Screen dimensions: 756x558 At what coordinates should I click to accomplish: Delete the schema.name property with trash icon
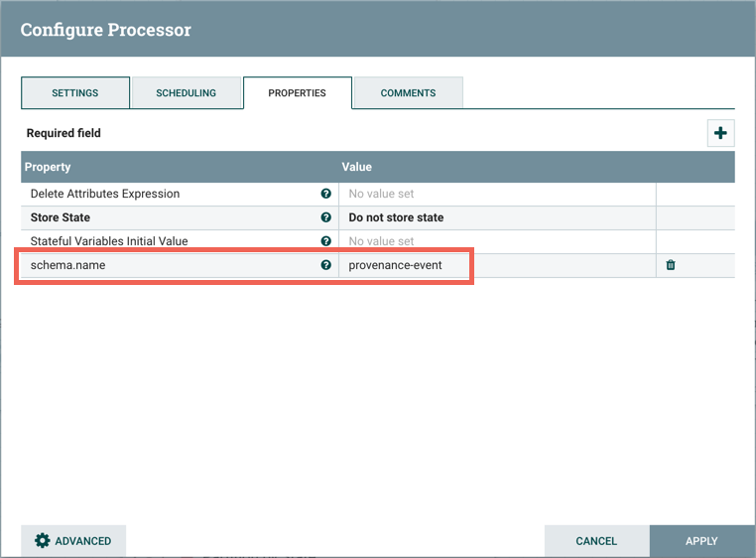click(671, 265)
